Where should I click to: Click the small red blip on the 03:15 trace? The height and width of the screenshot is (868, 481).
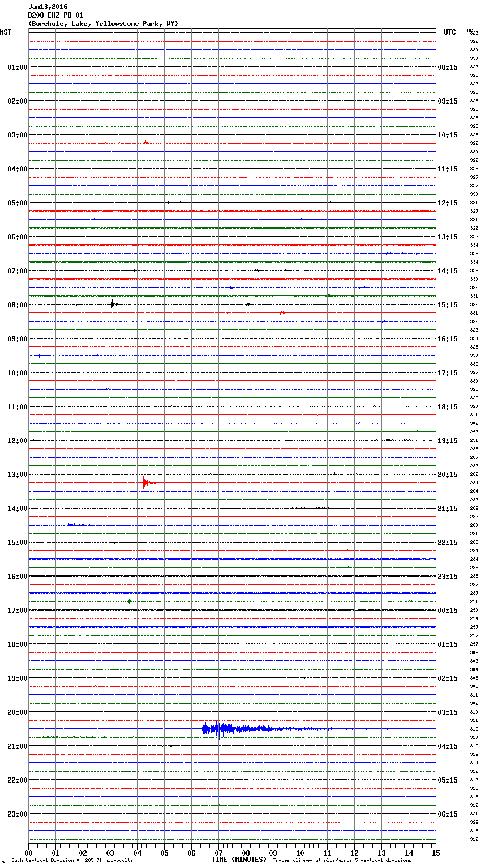coord(146,143)
